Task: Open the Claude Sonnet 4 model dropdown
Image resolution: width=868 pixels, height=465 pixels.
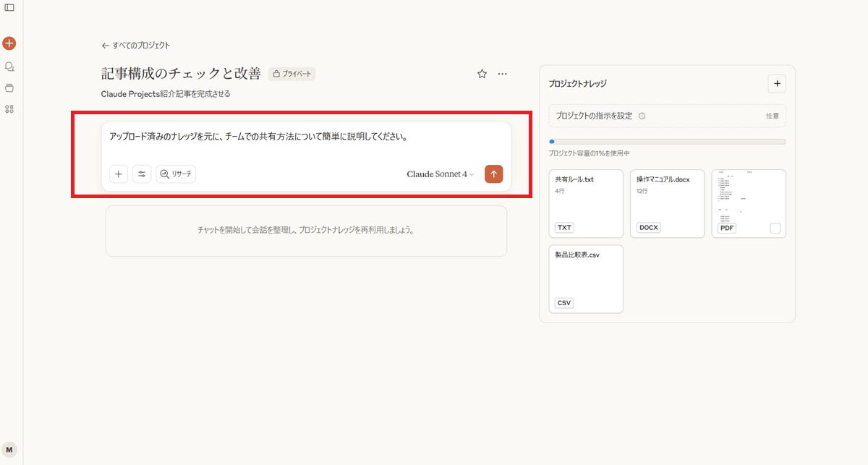Action: click(441, 174)
